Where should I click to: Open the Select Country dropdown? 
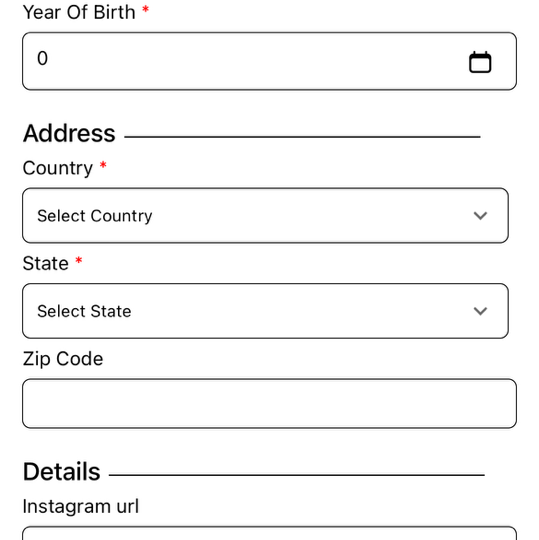point(265,216)
